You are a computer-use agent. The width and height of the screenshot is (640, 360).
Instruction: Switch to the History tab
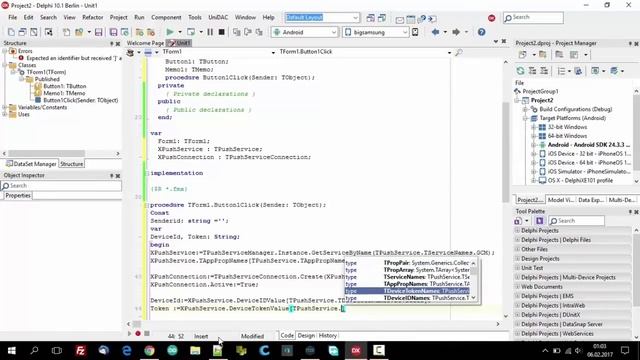[x=327, y=336]
